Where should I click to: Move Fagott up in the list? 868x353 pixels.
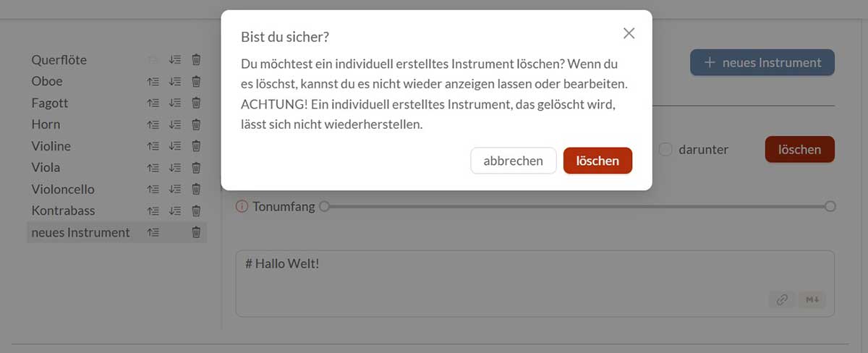(x=153, y=103)
